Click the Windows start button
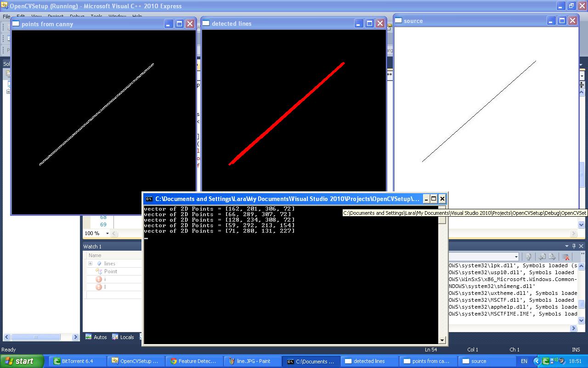This screenshot has width=588, height=368. 22,361
